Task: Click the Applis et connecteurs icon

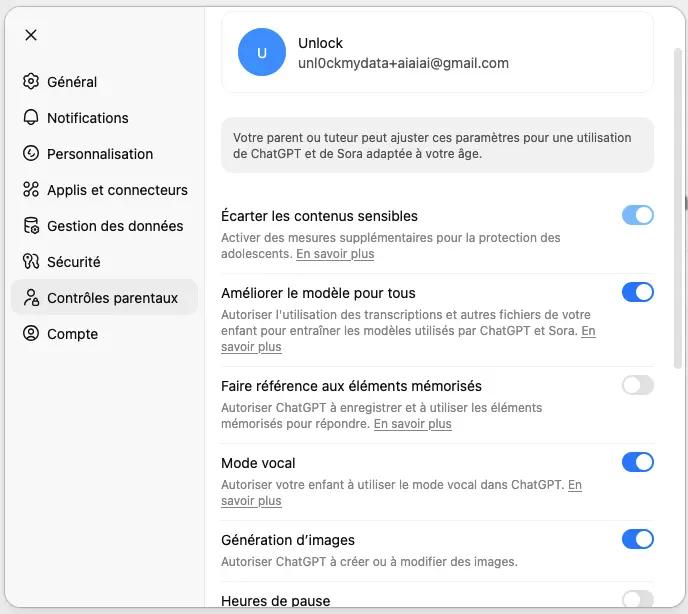Action: tap(31, 190)
